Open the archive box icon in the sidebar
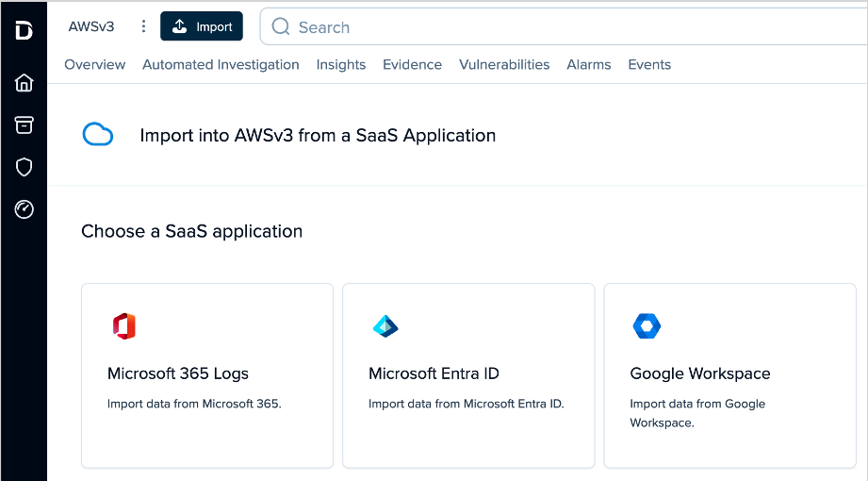This screenshot has height=481, width=868. (24, 124)
